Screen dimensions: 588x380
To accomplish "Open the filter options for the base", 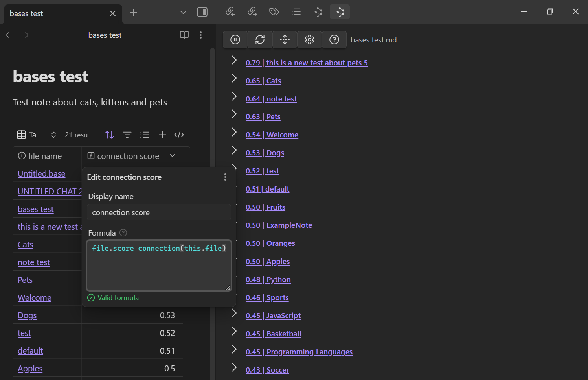I will [127, 135].
